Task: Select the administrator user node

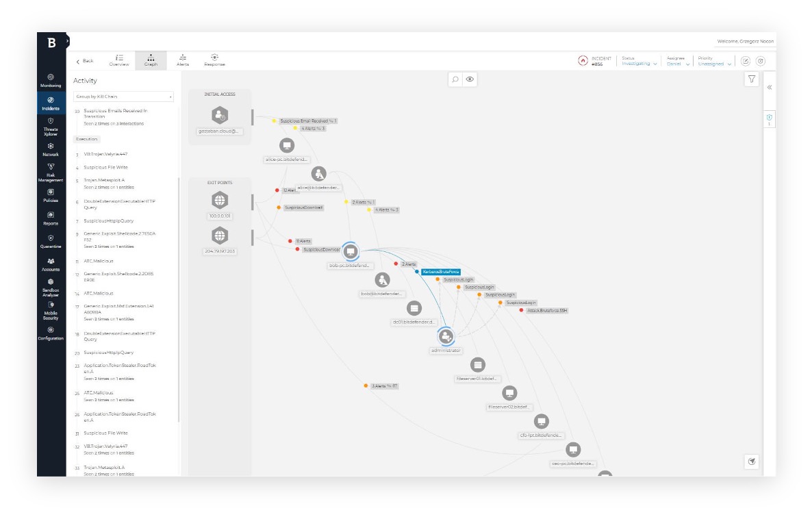Action: [446, 336]
